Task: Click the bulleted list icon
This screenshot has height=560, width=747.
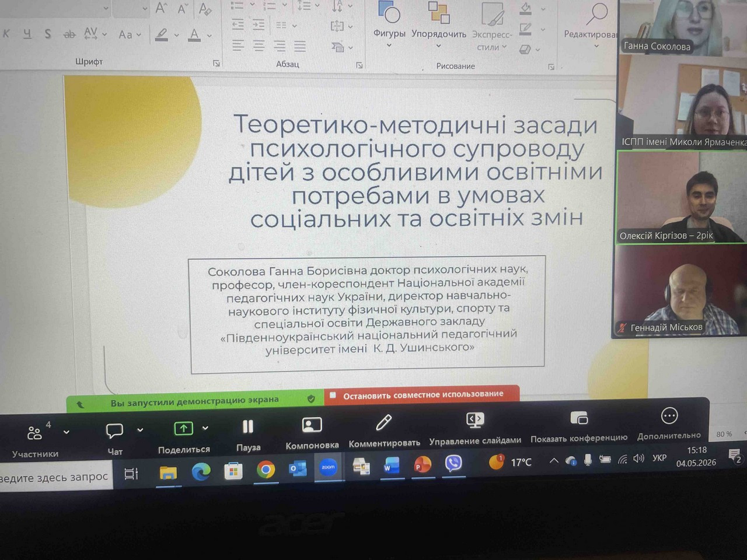Action: (x=237, y=6)
